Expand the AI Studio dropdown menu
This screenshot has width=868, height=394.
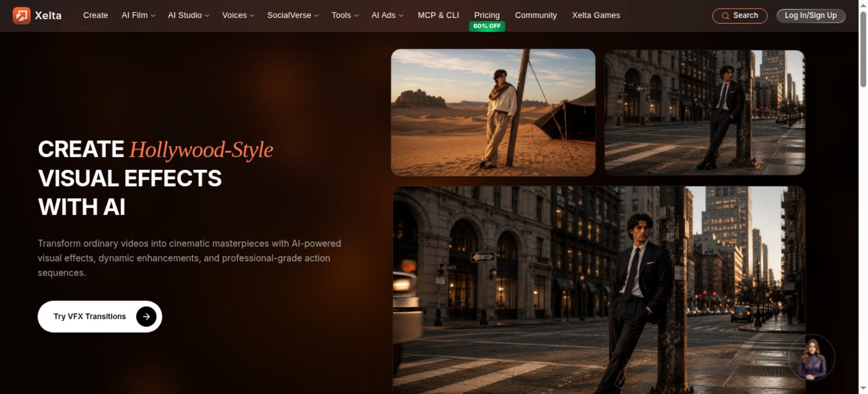[x=188, y=15]
